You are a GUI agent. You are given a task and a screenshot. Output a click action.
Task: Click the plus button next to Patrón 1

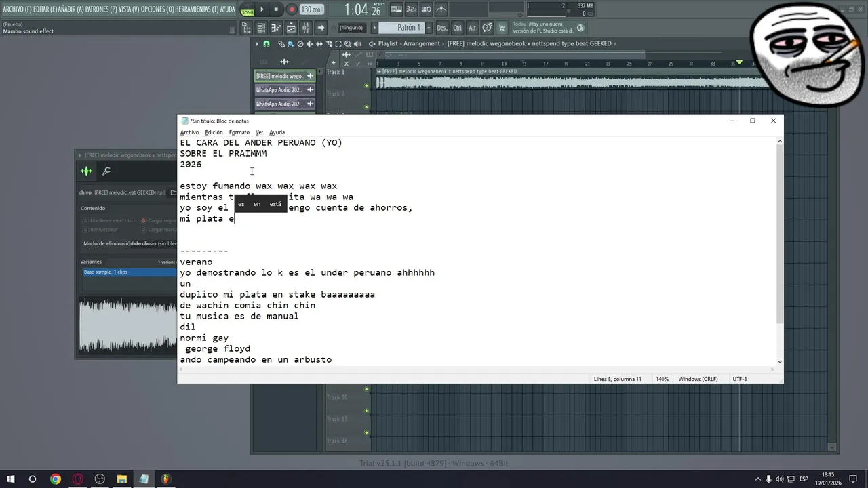click(429, 28)
